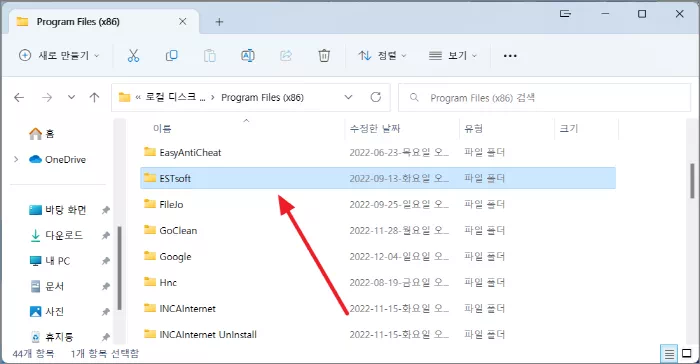Select the Google folder

(x=378, y=256)
